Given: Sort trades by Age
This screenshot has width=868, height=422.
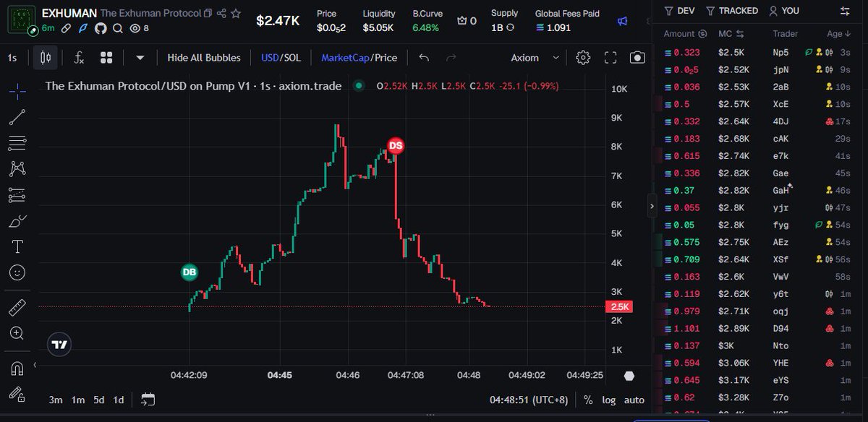Looking at the screenshot, I should pyautogui.click(x=838, y=34).
